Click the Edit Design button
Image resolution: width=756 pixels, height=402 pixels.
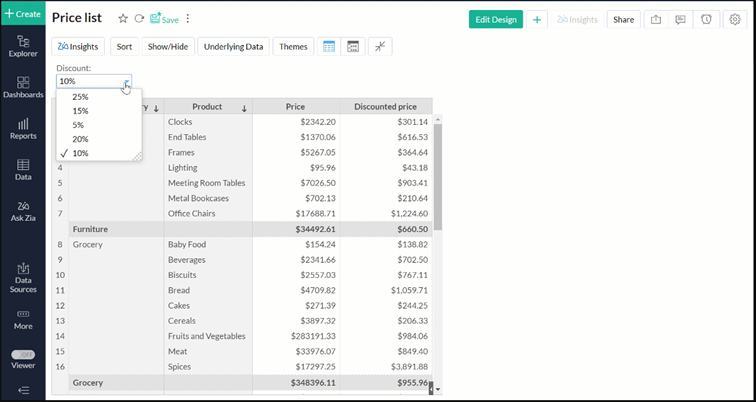click(x=496, y=19)
